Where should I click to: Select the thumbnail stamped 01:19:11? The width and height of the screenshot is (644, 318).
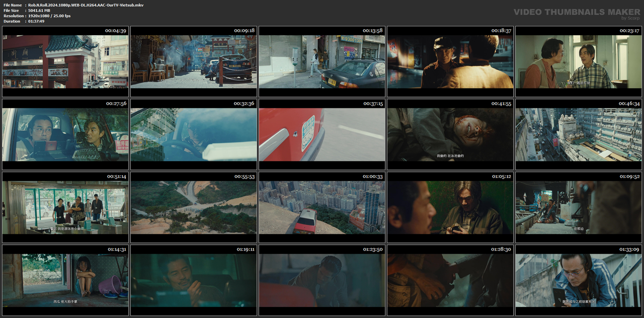click(x=194, y=280)
